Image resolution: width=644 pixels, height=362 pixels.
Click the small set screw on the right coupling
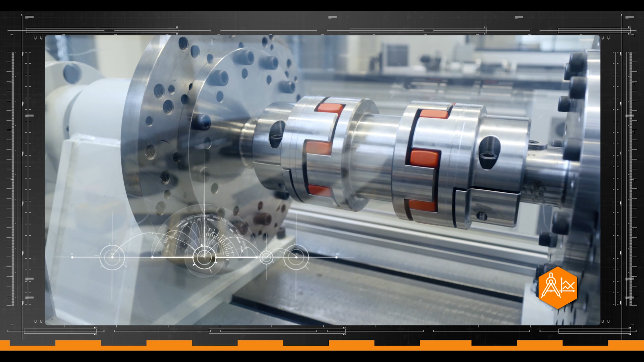482,216
